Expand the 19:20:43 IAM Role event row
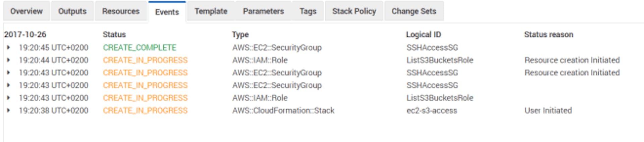The height and width of the screenshot is (142, 644). [x=8, y=98]
